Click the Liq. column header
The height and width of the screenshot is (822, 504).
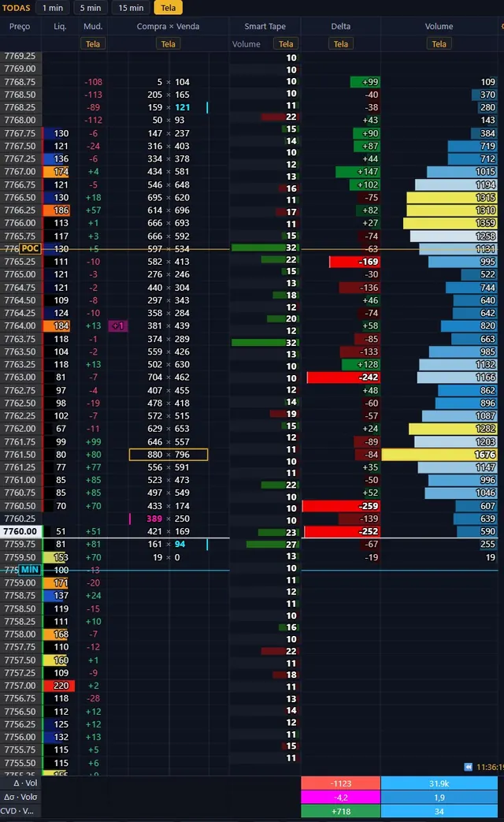[60, 26]
